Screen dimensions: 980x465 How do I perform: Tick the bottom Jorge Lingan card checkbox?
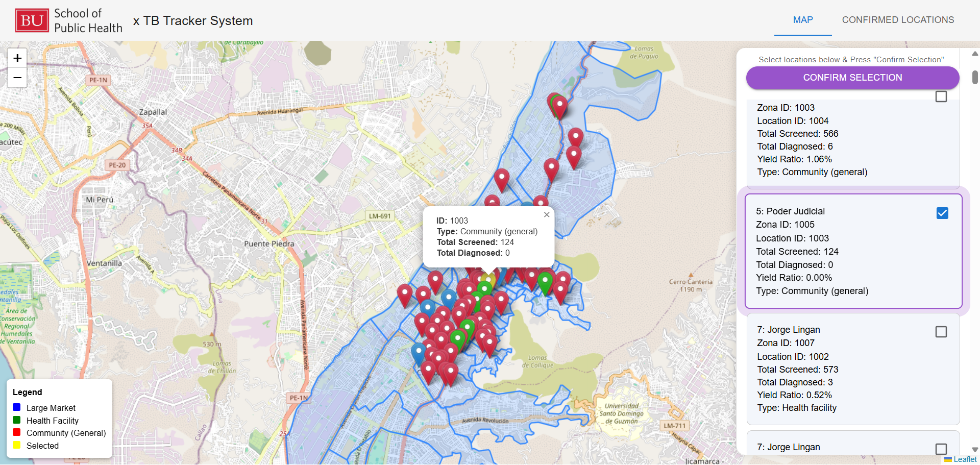tap(941, 449)
